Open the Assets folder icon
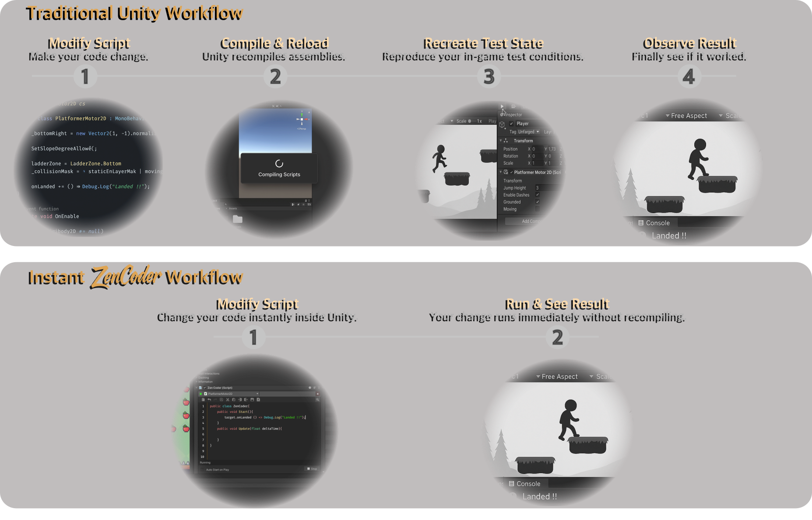Screen dimensions: 812x520 [x=238, y=219]
